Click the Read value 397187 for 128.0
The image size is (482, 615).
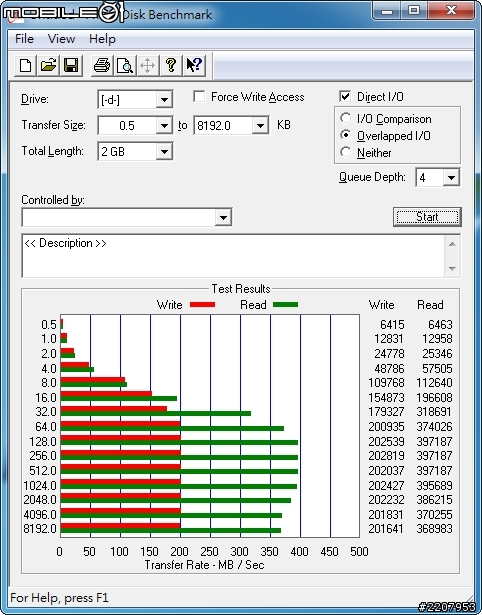point(435,441)
